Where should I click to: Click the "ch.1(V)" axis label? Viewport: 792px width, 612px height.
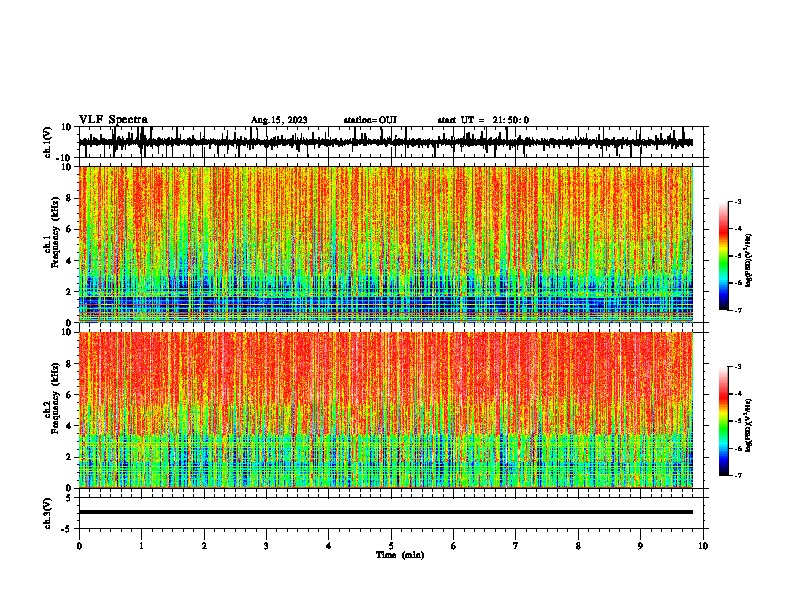(48, 142)
